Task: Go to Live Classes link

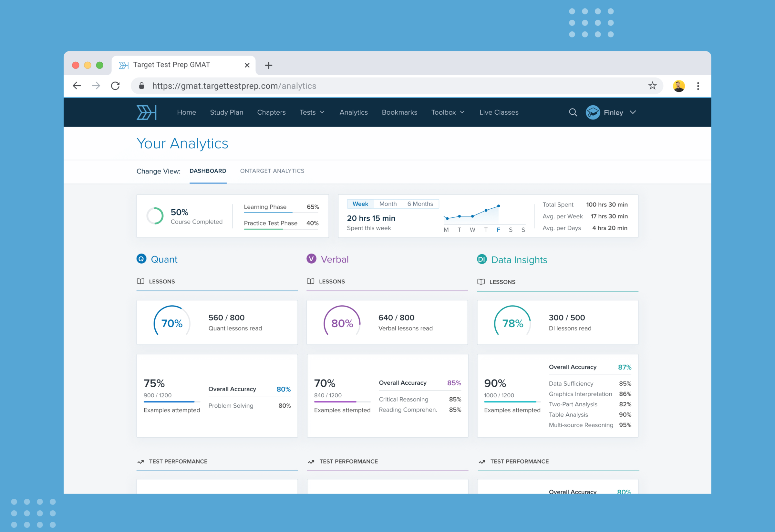Action: point(499,112)
